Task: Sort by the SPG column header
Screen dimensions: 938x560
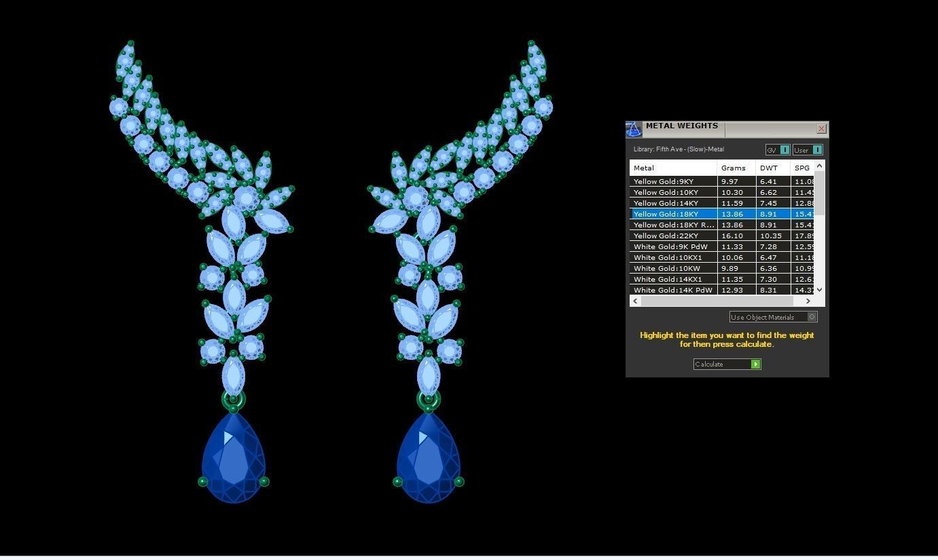Action: click(802, 168)
